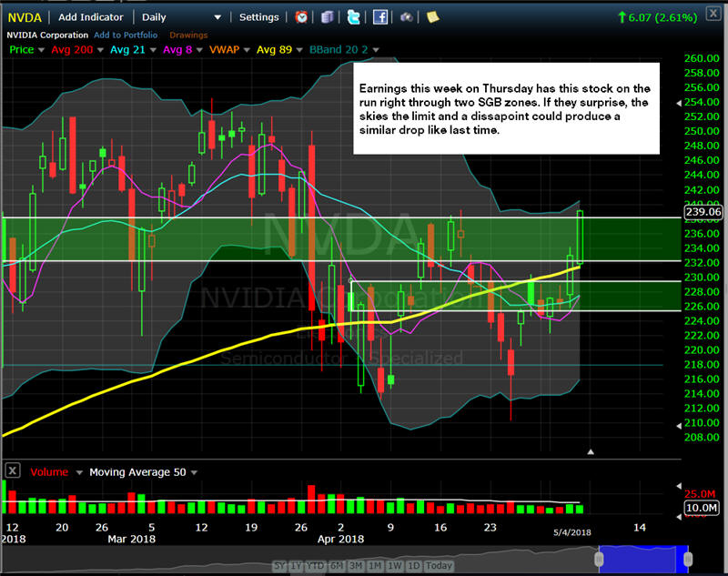Open the yellow sticky note icon
This screenshot has width=728, height=576.
click(x=433, y=17)
